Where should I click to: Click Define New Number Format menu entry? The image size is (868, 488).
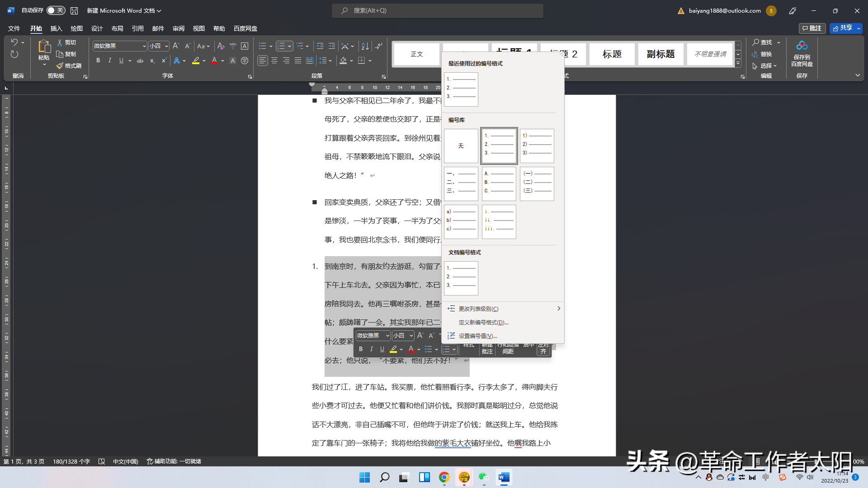pos(483,322)
